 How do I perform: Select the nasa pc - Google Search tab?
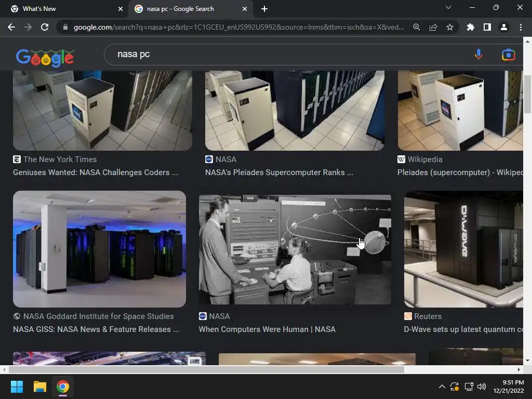pyautogui.click(x=191, y=9)
